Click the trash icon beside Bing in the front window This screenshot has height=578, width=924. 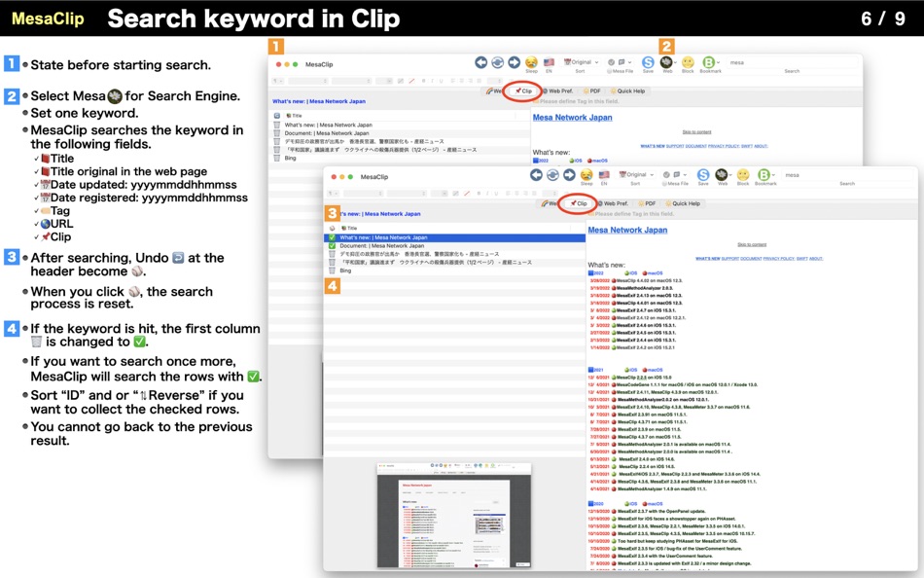click(x=332, y=271)
